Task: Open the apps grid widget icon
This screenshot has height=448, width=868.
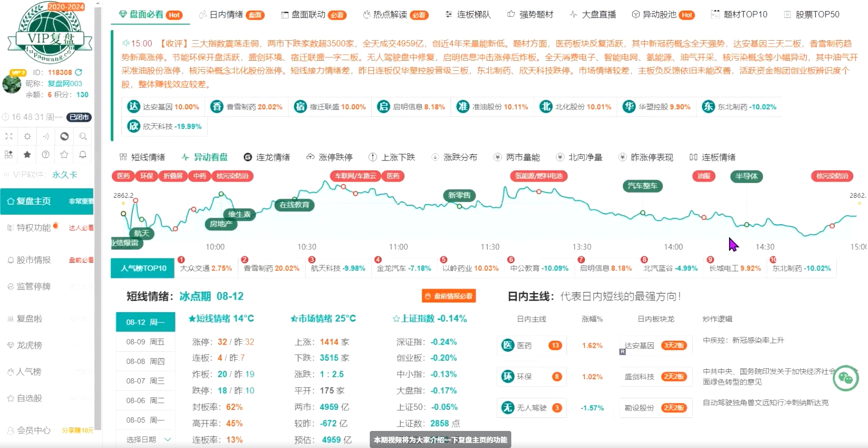Action: coord(9,155)
